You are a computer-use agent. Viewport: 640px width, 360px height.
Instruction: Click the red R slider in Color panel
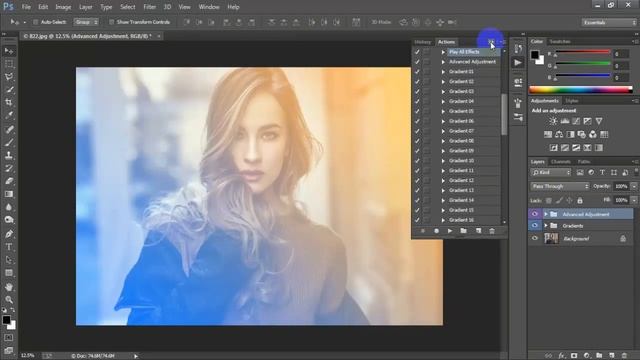(582, 52)
